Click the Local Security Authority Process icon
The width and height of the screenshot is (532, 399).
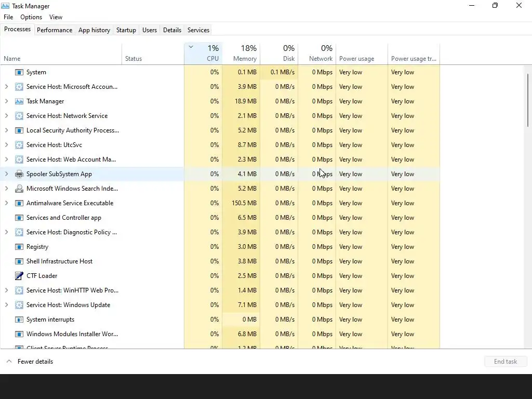coord(19,130)
